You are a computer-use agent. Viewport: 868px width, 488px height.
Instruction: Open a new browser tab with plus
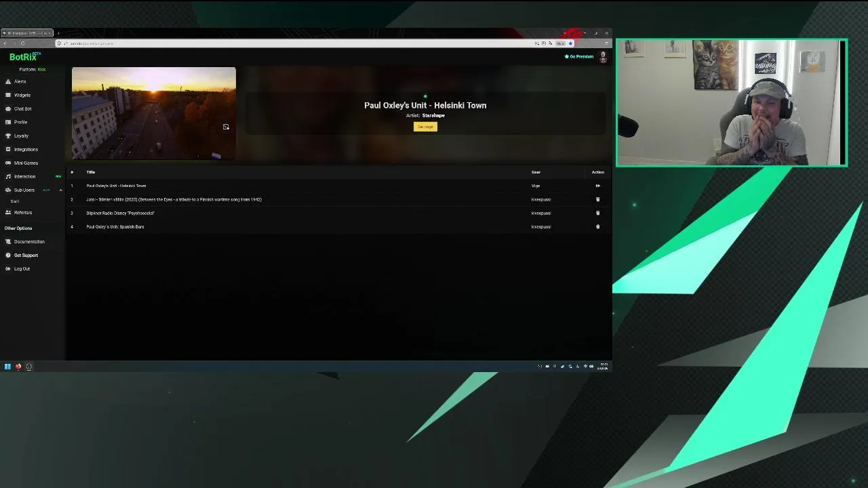58,33
